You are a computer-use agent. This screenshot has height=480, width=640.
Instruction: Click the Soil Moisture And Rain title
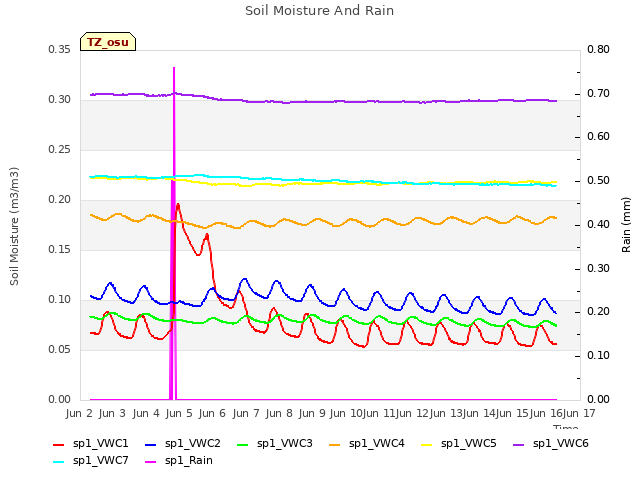coord(319,11)
